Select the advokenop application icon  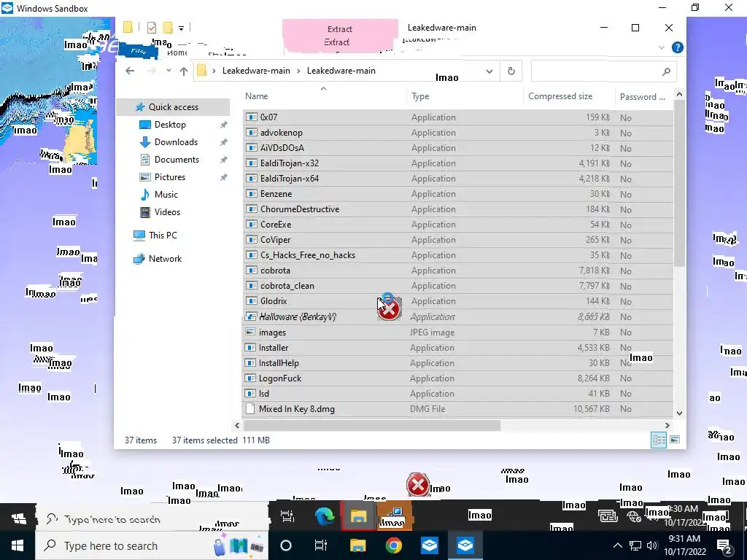click(252, 133)
